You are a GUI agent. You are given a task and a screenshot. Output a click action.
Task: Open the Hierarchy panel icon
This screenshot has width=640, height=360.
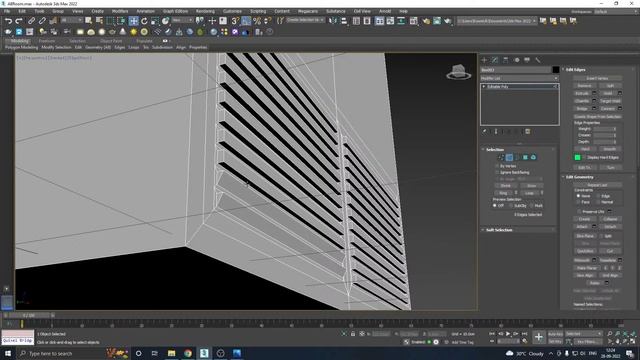point(505,60)
